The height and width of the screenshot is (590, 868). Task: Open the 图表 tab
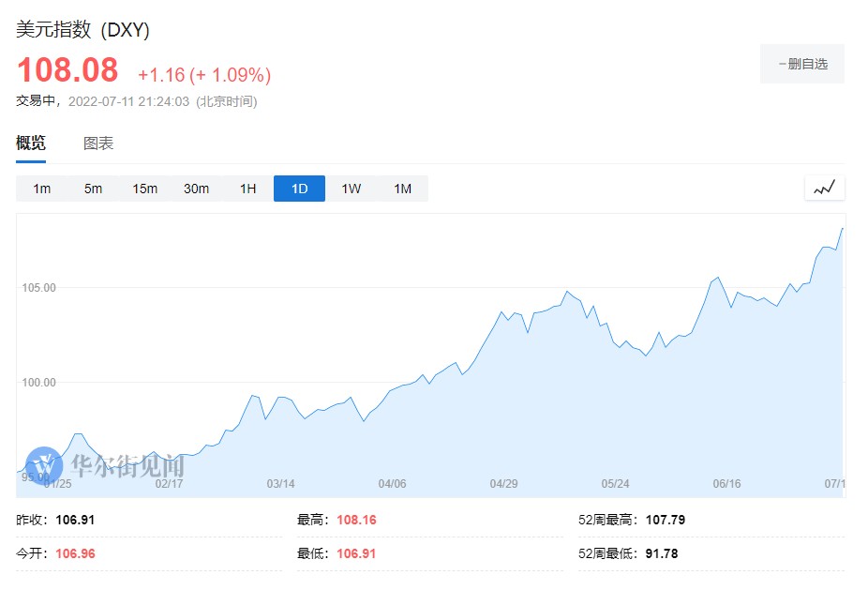point(98,144)
